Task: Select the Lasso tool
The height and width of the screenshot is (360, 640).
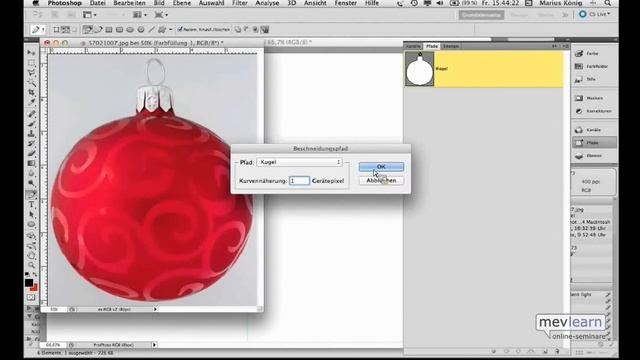Action: 31,73
